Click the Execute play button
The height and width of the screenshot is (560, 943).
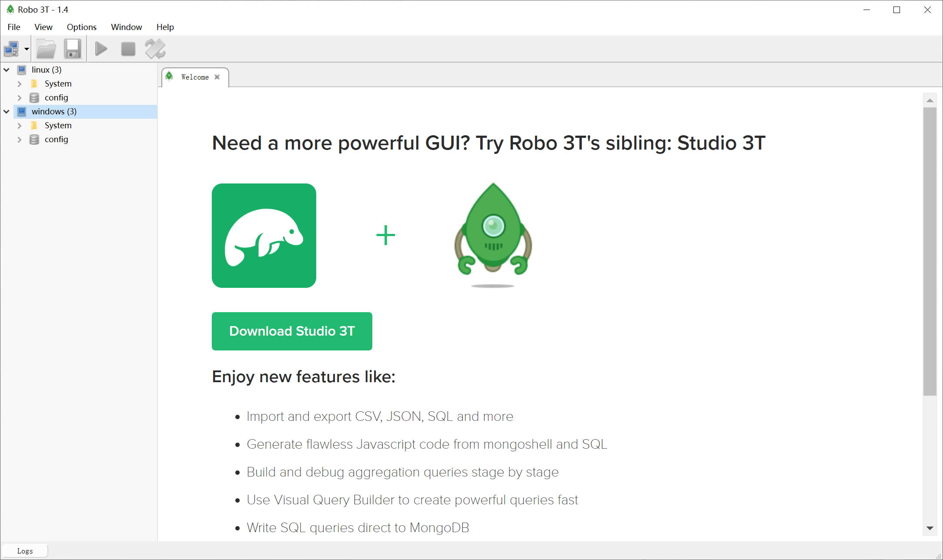pos(101,49)
